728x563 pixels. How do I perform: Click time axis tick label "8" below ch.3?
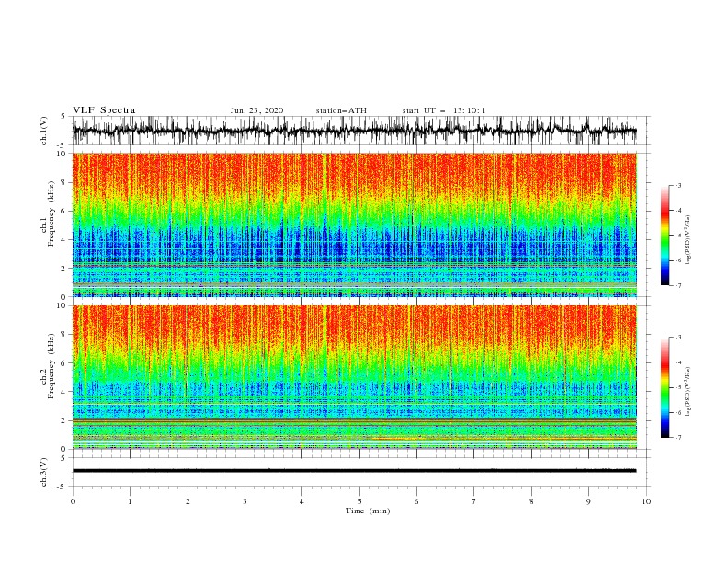pos(531,501)
